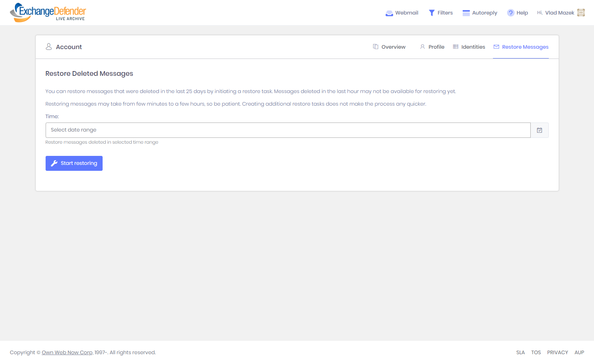Open the TOS footer link
Image resolution: width=594 pixels, height=364 pixels.
click(536, 353)
